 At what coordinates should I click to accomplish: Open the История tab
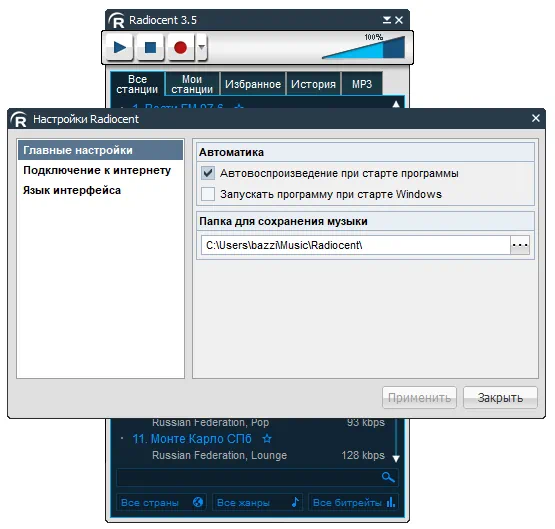313,84
